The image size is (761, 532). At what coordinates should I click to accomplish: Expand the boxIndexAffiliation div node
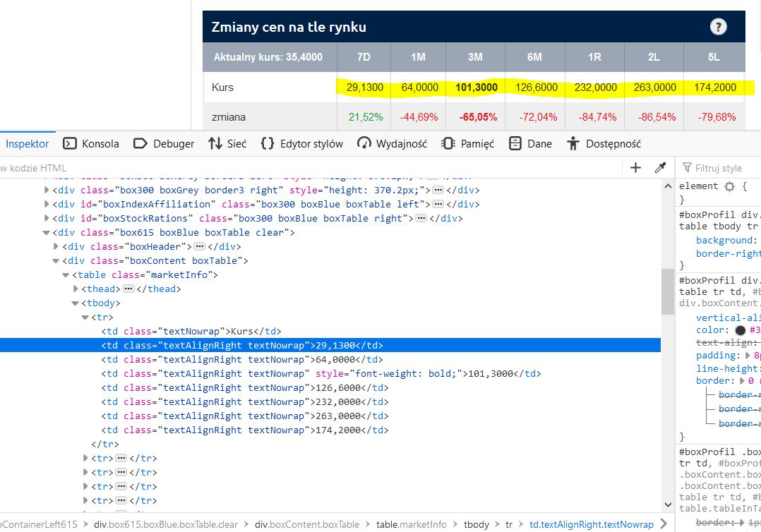point(47,204)
